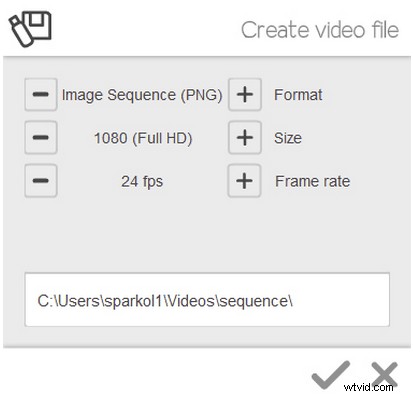Click the Size label

288,138
